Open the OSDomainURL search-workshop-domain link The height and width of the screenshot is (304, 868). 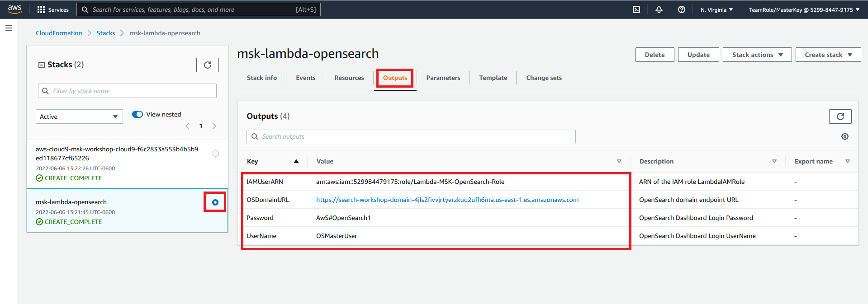click(447, 200)
